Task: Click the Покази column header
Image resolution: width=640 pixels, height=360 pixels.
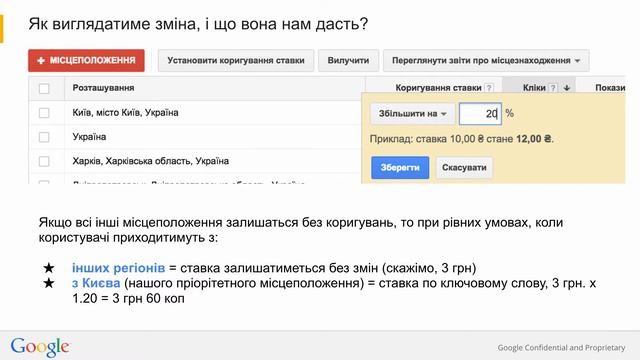Action: (610, 88)
